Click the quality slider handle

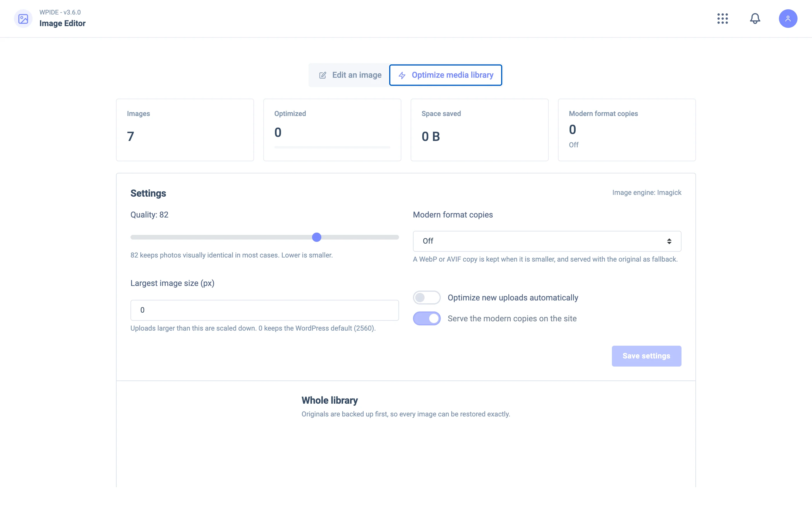316,237
